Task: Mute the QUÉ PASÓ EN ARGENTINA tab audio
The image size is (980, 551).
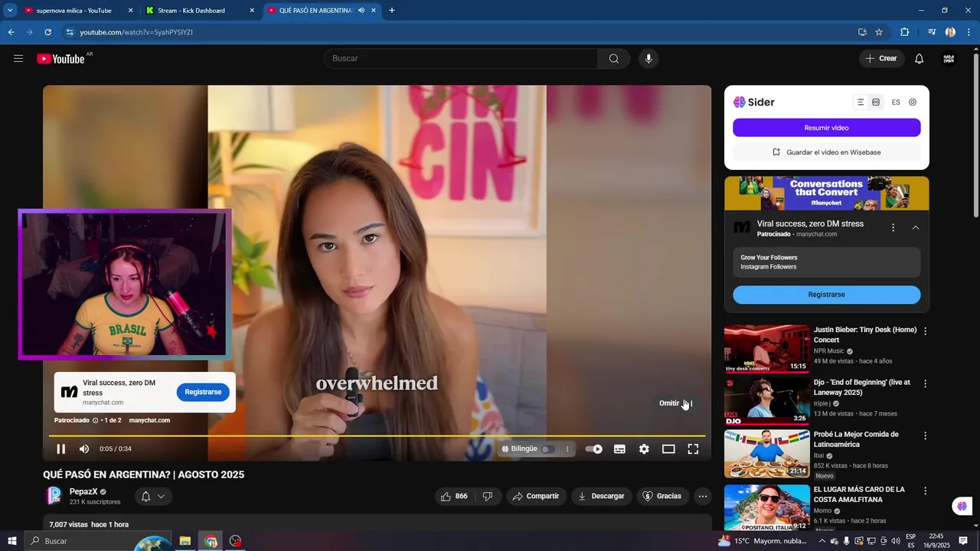Action: coord(361,11)
